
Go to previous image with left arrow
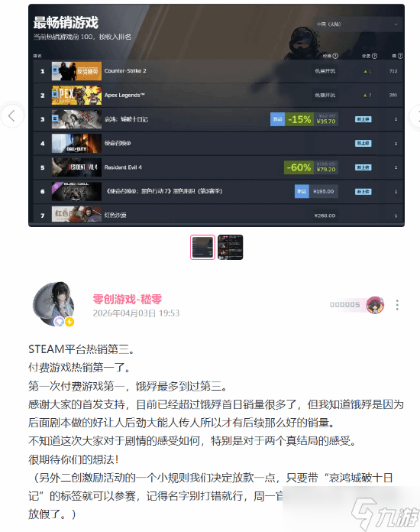pos(12,115)
